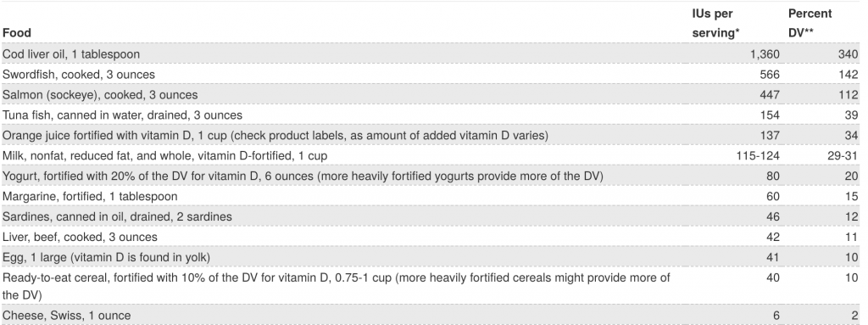Click the Tuna fish canned in water entry
The image size is (868, 325).
122,115
